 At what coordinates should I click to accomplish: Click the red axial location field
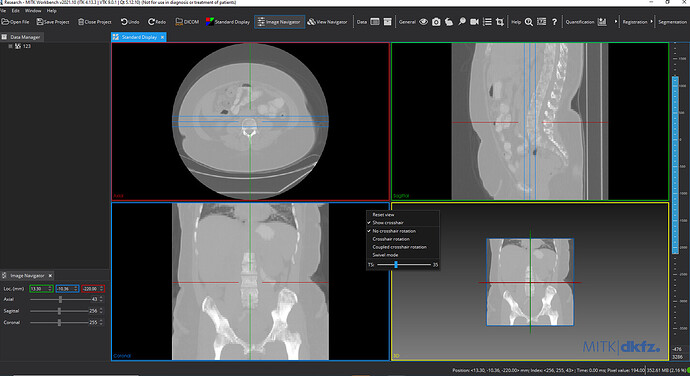pos(92,289)
